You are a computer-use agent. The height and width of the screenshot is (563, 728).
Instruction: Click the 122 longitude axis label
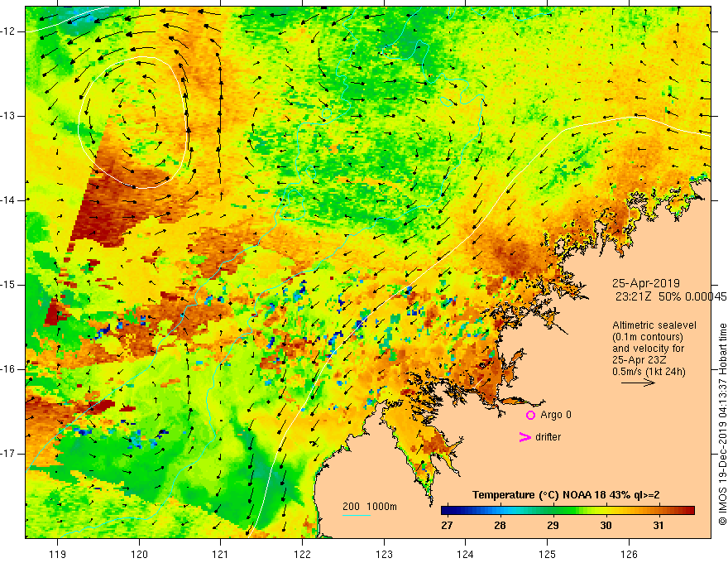[302, 554]
